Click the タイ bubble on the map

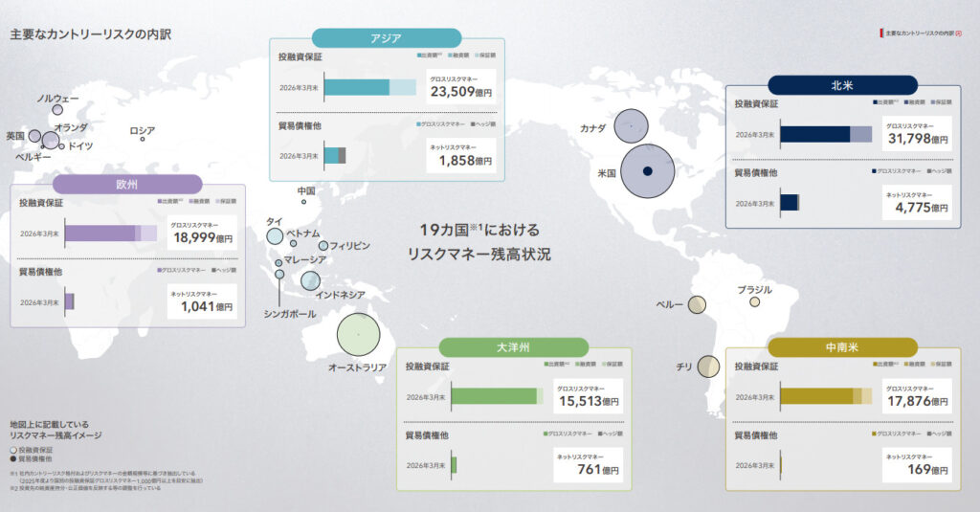click(275, 236)
